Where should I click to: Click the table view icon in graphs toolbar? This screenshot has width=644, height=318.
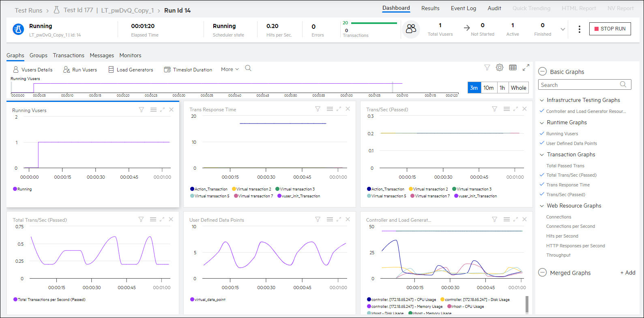click(513, 68)
